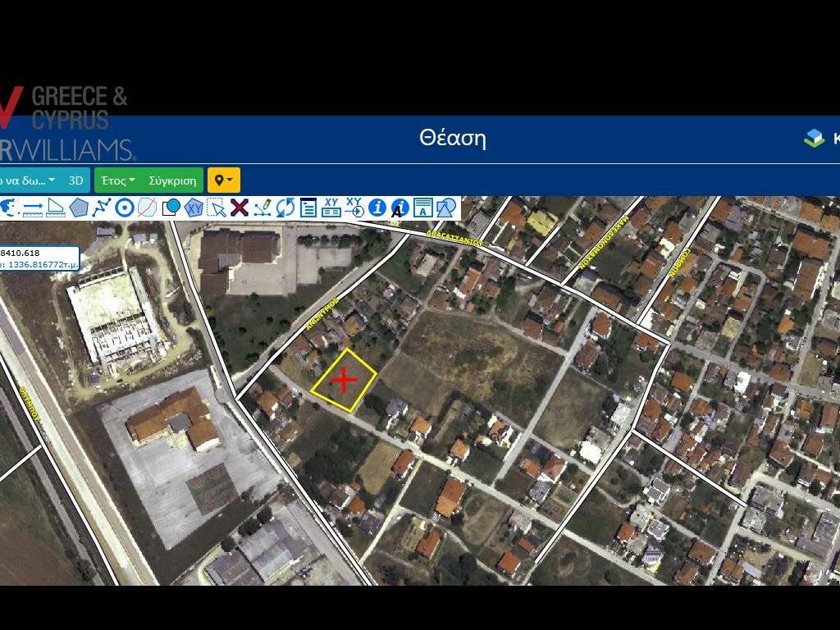Select the polyline drawing tool

101,208
